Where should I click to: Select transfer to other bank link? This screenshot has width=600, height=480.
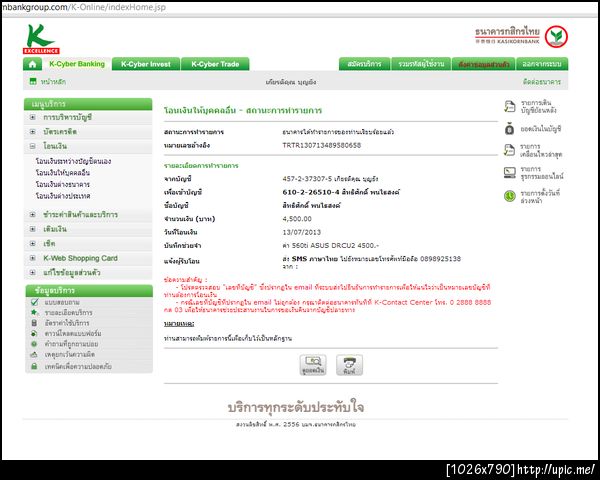(63, 184)
